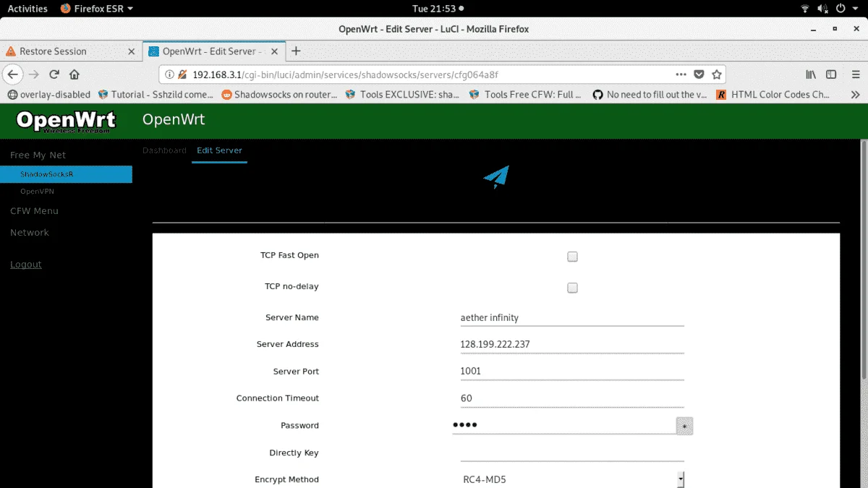Open the clock and calendar panel
Viewport: 868px width, 488px height.
[x=438, y=9]
